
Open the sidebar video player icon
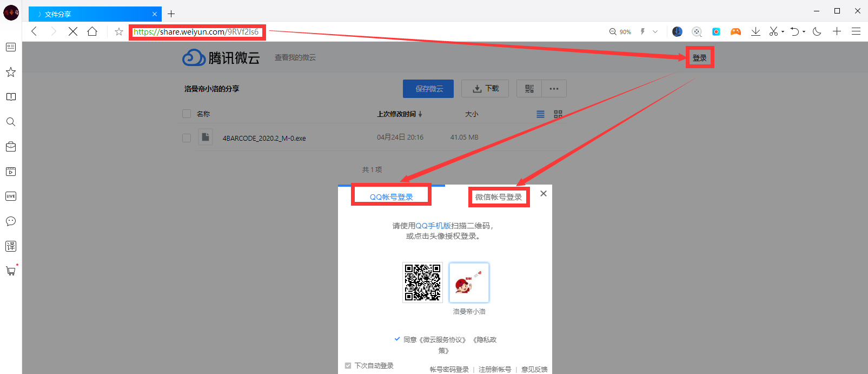(x=11, y=172)
